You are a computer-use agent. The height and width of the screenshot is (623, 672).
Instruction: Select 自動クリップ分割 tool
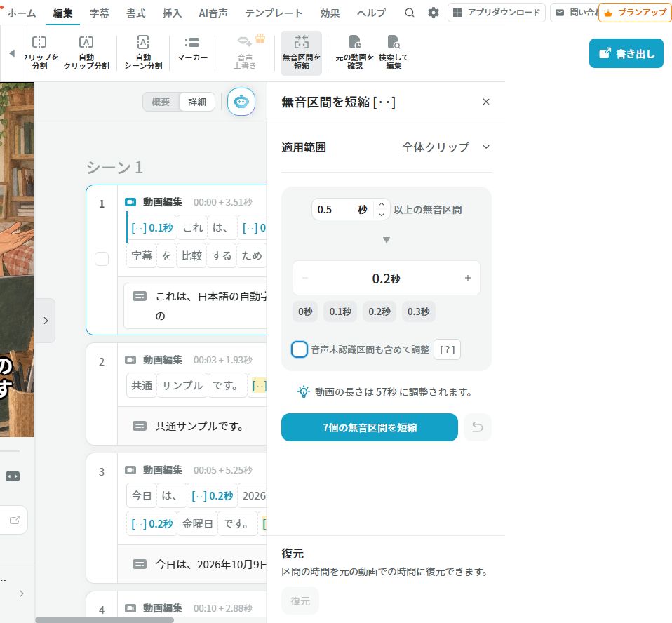[x=86, y=53]
